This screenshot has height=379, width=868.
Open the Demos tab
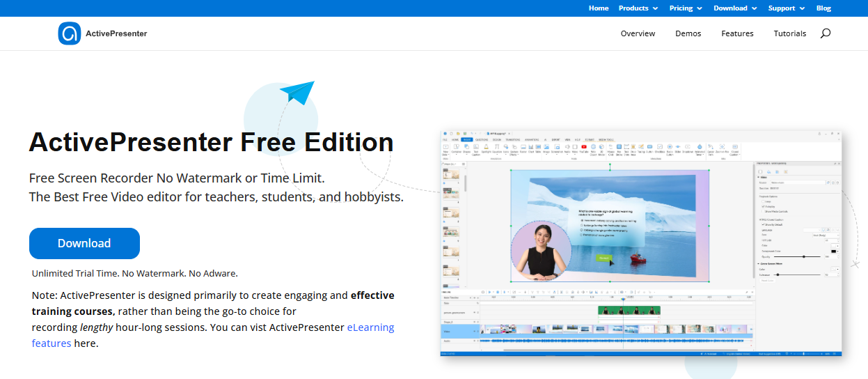[688, 33]
